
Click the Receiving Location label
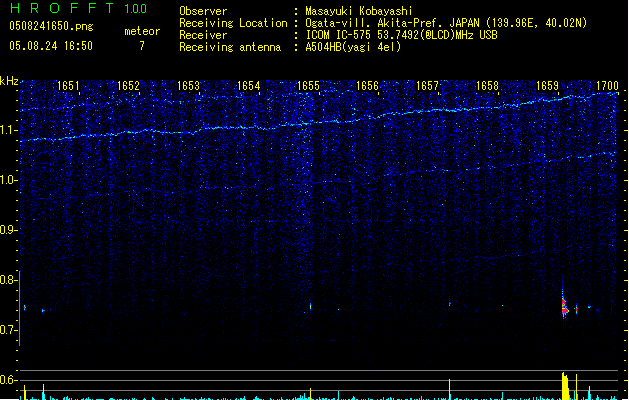tap(234, 23)
